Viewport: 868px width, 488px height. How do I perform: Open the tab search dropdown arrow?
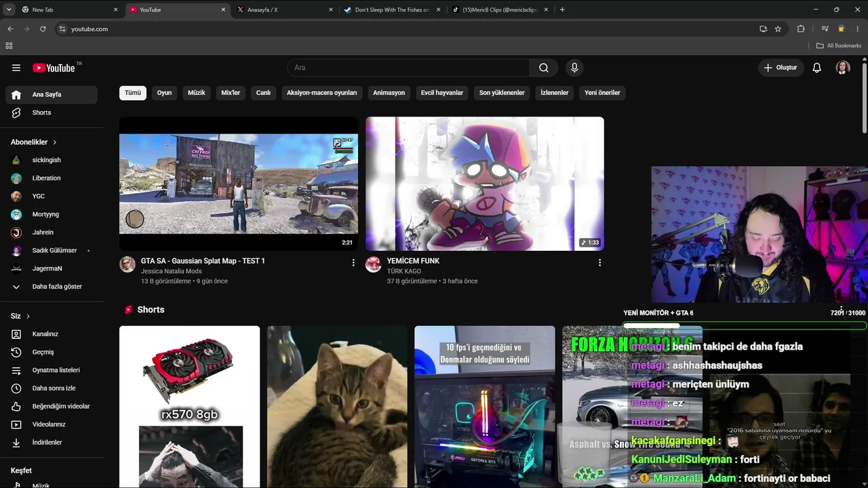click(x=9, y=9)
